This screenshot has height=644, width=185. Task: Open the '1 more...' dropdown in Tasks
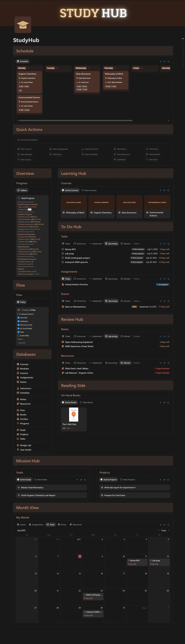coord(136,244)
